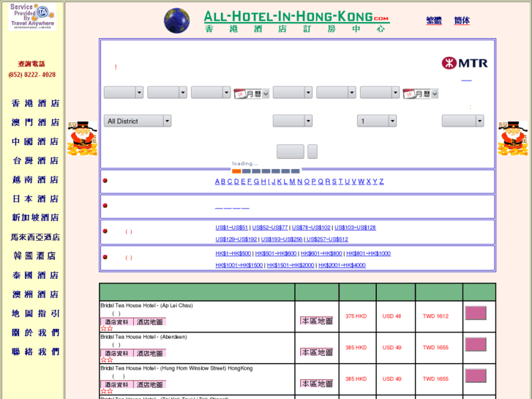The width and height of the screenshot is (532, 399).
Task: Open 關於我們 in the sidebar
Action: point(35,332)
